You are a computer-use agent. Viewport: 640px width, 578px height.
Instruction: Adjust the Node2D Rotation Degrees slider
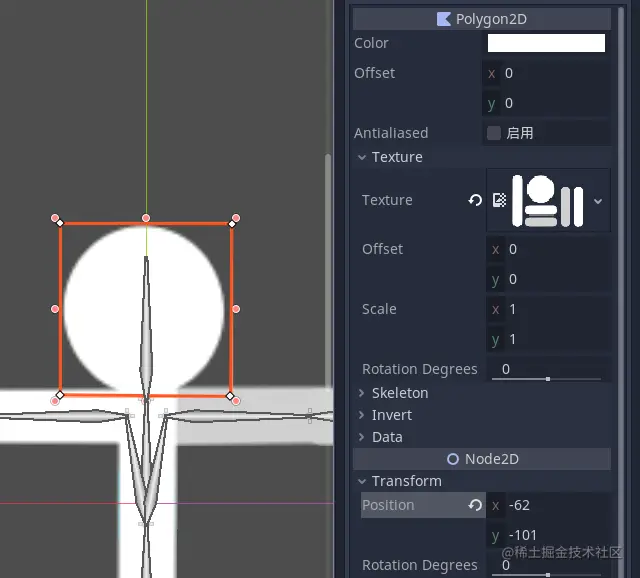click(547, 575)
